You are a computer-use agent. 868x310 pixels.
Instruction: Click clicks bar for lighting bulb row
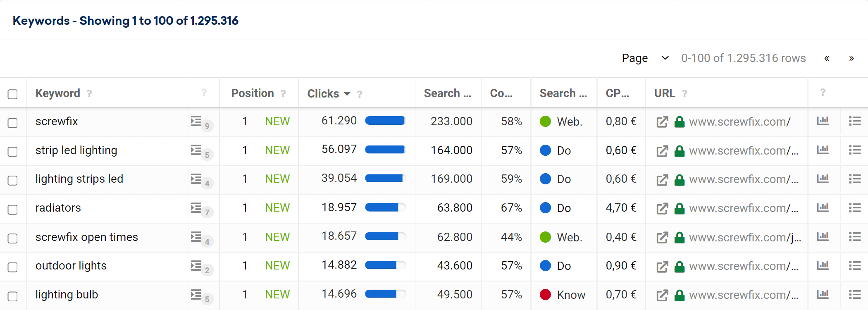[385, 294]
